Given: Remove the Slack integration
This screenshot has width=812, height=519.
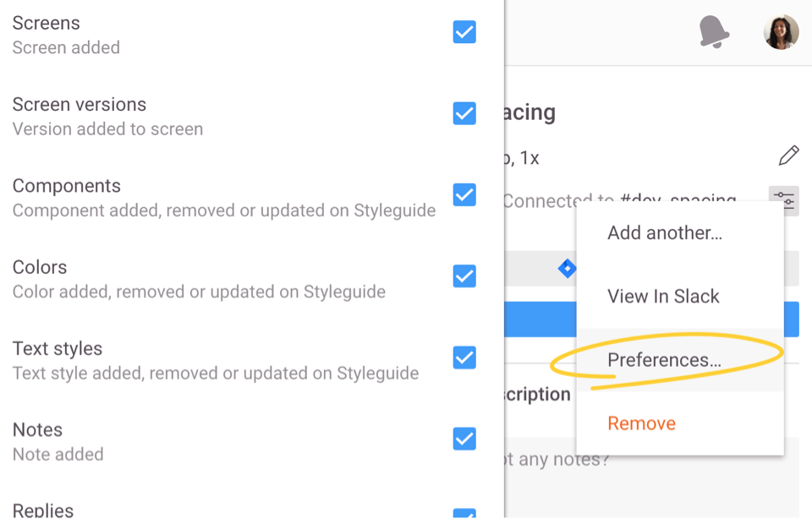Looking at the screenshot, I should click(641, 423).
